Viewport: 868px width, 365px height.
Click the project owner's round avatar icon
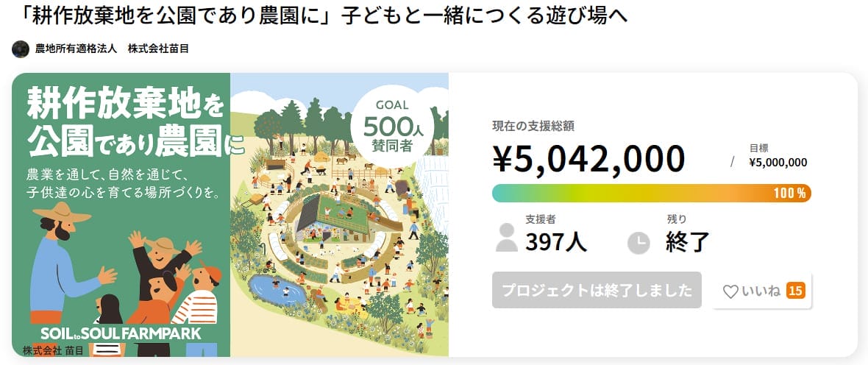[x=21, y=49]
